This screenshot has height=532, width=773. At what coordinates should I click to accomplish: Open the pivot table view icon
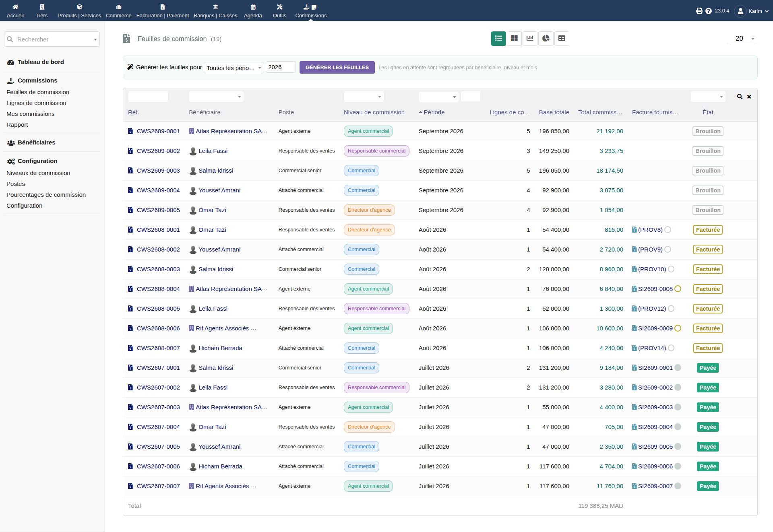pyautogui.click(x=562, y=39)
